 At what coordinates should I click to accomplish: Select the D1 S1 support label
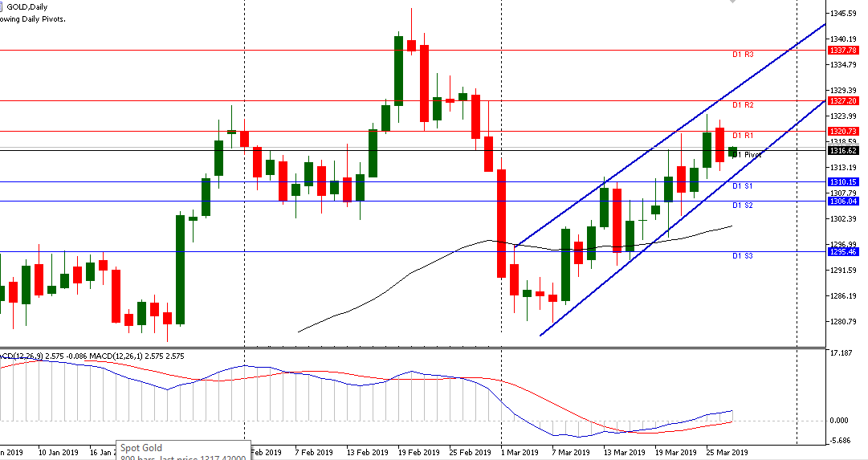click(742, 186)
